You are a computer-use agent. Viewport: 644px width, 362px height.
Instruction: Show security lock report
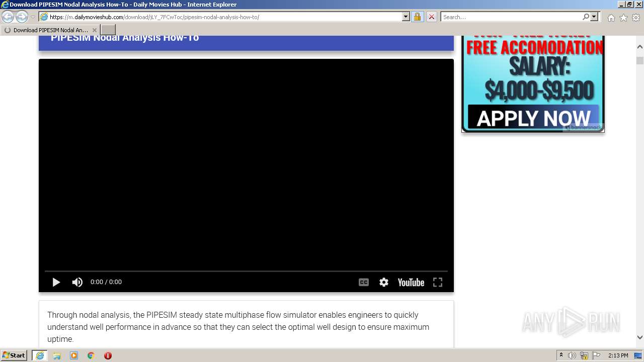[x=417, y=17]
